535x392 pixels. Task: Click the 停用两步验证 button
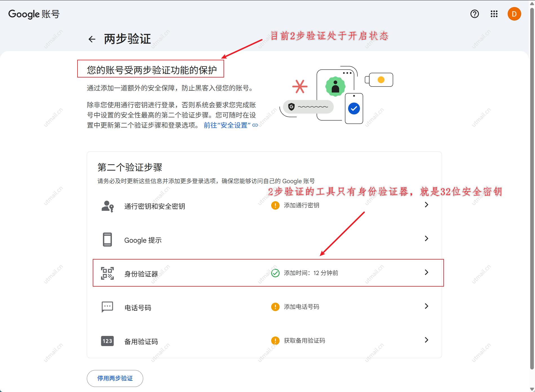pos(115,378)
